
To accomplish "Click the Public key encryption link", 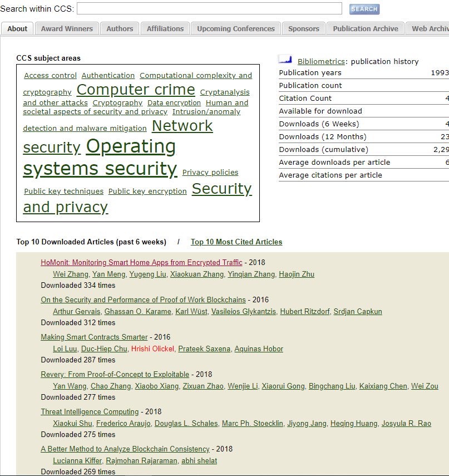I will (147, 192).
